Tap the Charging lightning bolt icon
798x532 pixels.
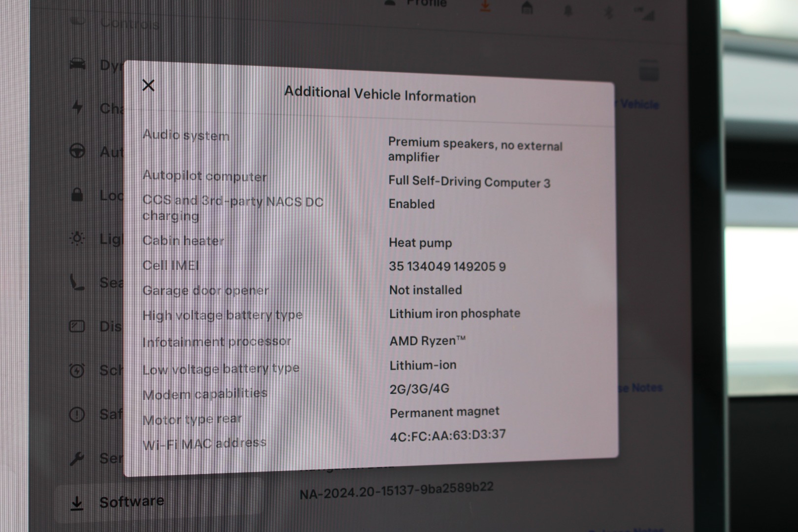tap(77, 107)
